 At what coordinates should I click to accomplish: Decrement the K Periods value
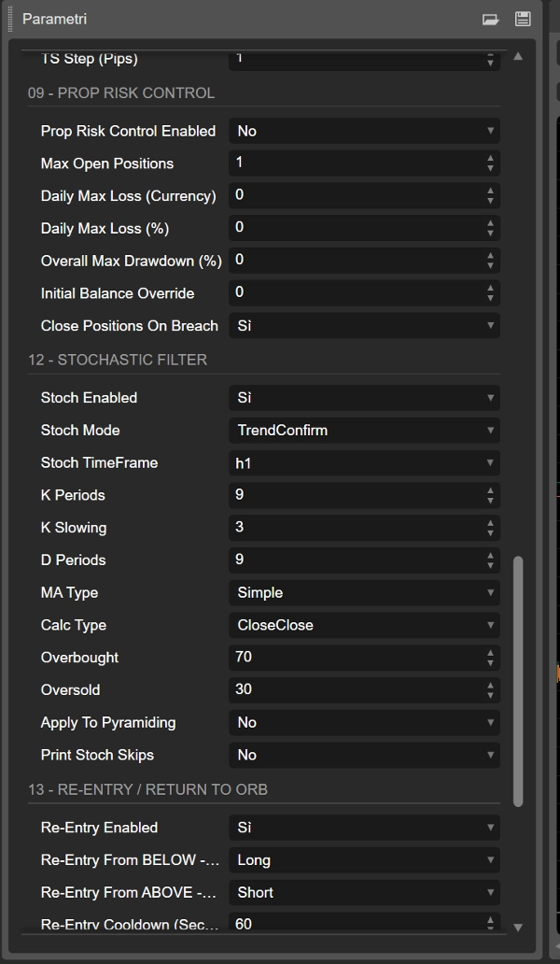[x=489, y=499]
